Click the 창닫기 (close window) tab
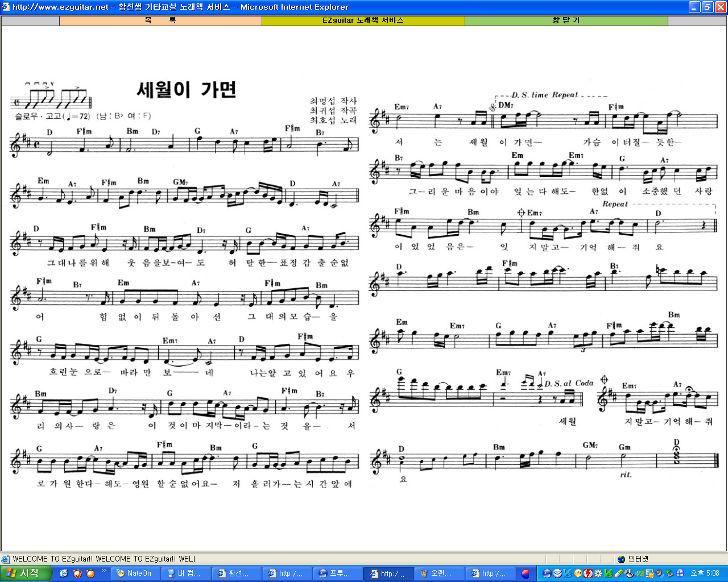This screenshot has height=582, width=728. click(x=566, y=20)
